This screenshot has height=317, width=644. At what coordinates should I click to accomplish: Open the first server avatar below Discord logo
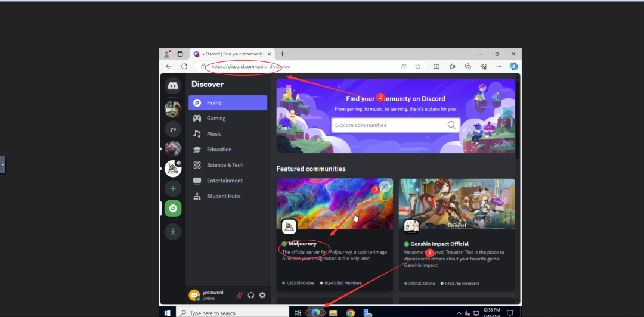(x=173, y=109)
